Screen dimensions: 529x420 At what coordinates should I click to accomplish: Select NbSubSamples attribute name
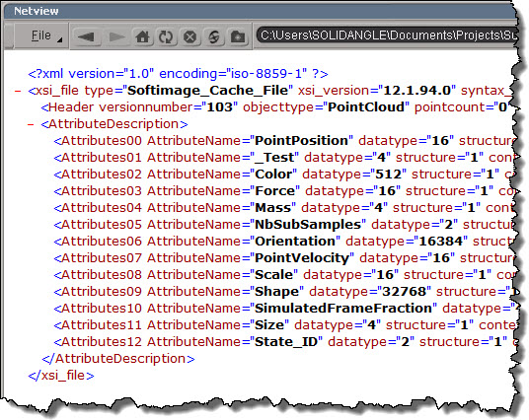(x=308, y=225)
